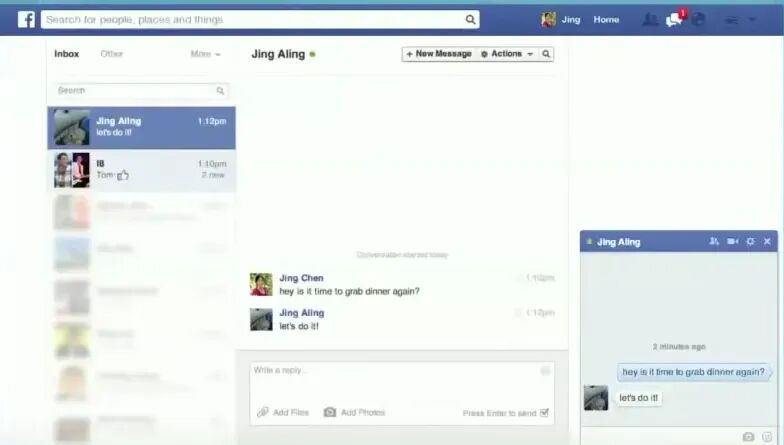Click "let's do it!" bubble in chat popup
The width and height of the screenshot is (784, 445).
tap(638, 398)
